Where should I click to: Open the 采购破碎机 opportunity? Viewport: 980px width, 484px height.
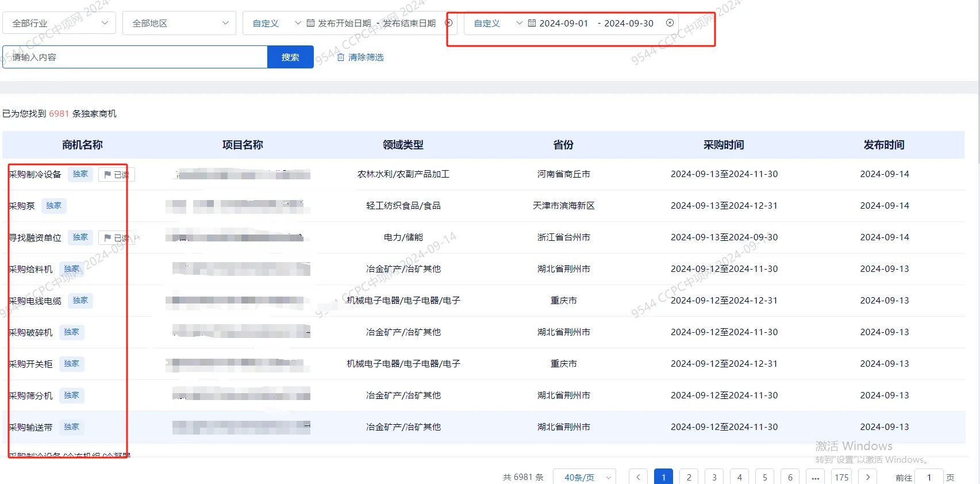(x=30, y=332)
